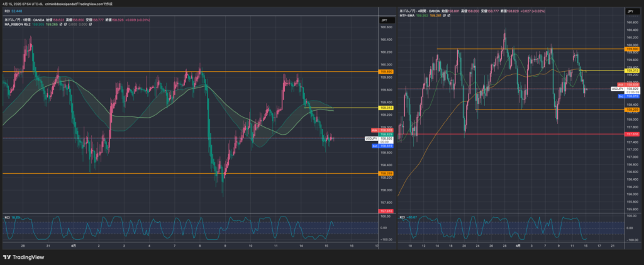
Task: Click the 158.269 orange price label, left chart
Action: (x=386, y=173)
